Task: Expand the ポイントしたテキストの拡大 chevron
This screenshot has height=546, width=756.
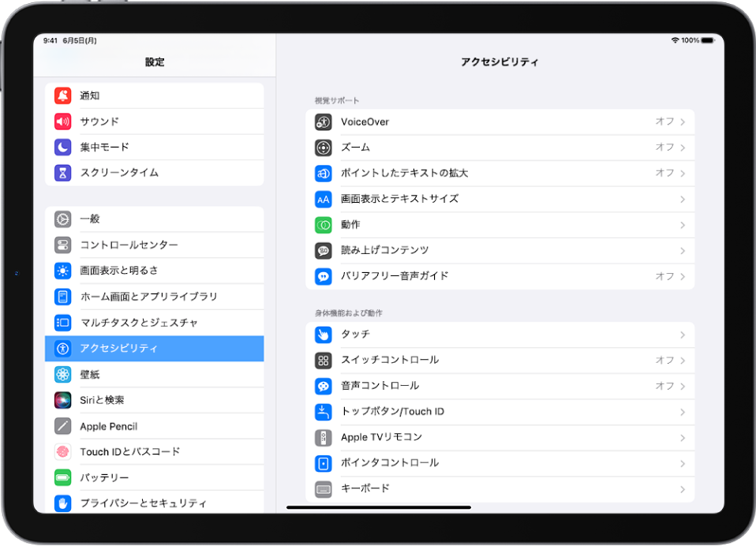Action: (683, 173)
